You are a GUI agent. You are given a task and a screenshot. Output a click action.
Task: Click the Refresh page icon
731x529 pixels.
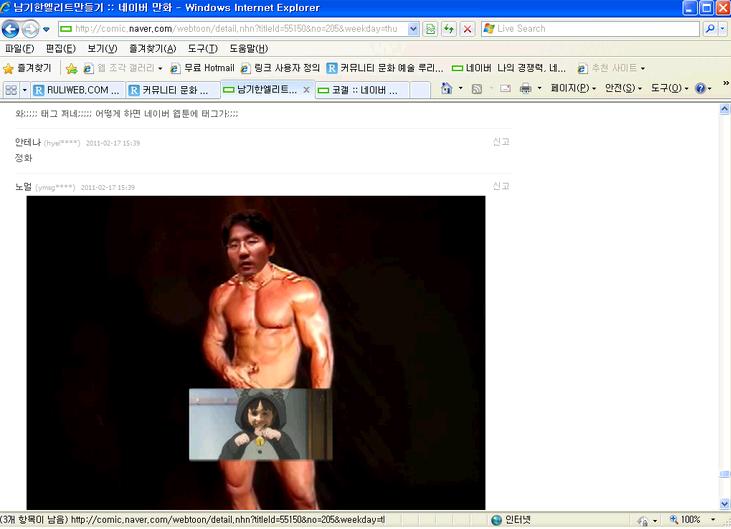pyautogui.click(x=449, y=29)
